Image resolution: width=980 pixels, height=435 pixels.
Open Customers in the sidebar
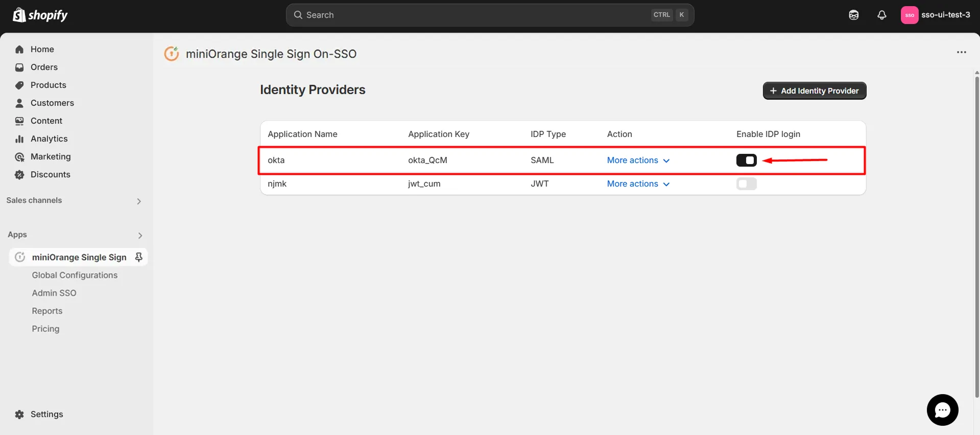[52, 103]
